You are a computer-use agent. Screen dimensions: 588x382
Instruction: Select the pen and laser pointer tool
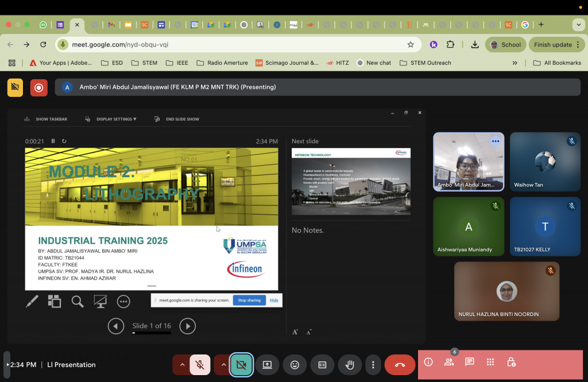pyautogui.click(x=32, y=302)
